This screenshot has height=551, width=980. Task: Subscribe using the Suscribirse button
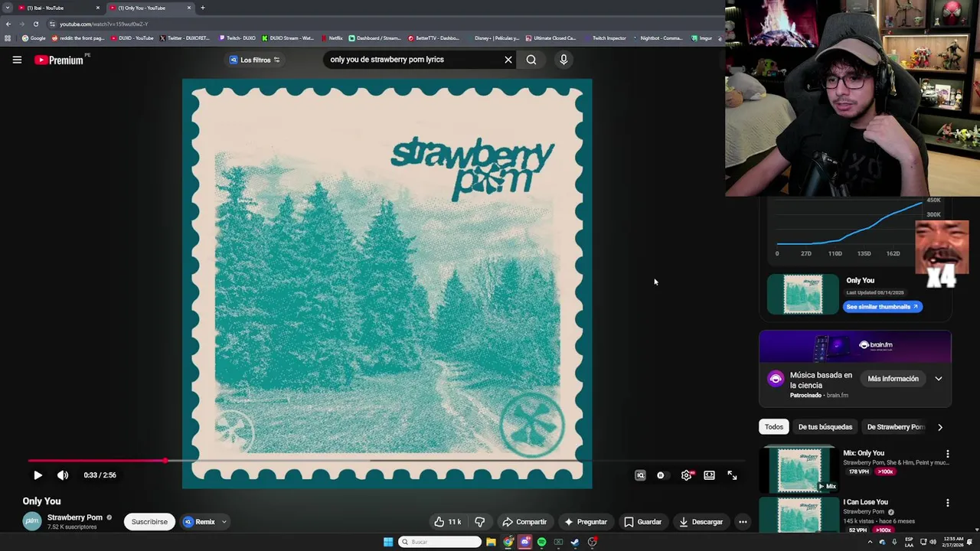point(149,522)
